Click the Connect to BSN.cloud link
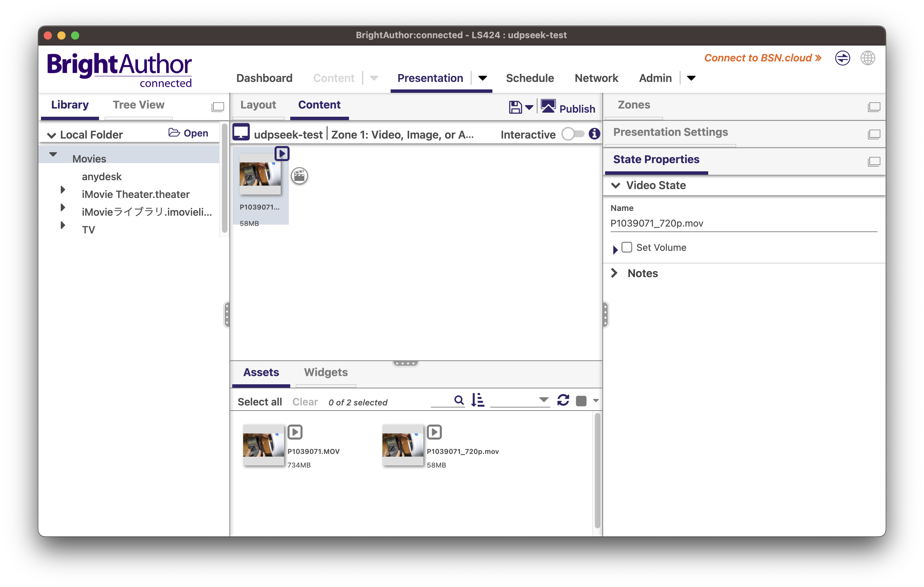This screenshot has width=924, height=587. coord(762,58)
